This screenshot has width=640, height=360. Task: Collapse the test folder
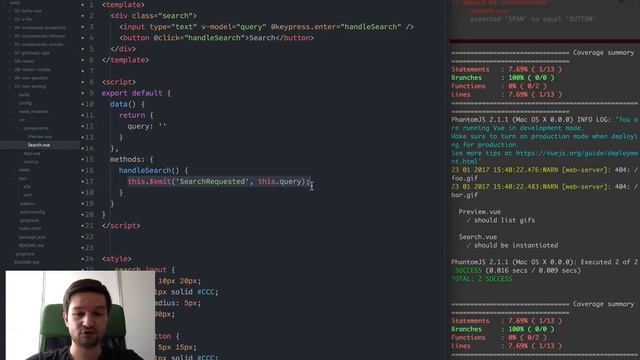(x=23, y=178)
